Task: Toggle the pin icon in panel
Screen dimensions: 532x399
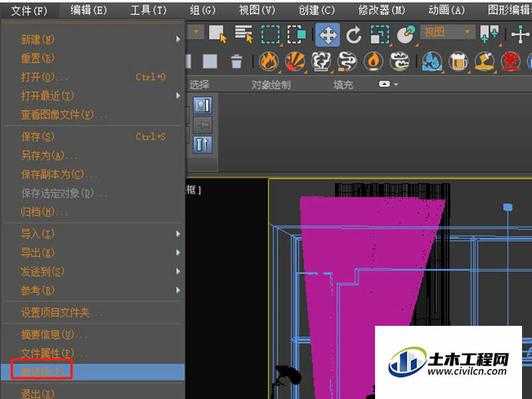Action: point(203,125)
